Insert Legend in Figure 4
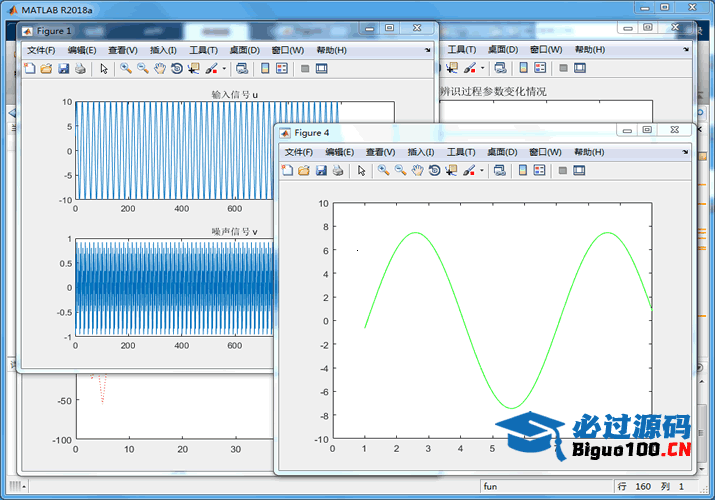Screen dimensions: 715x500 (x=539, y=170)
